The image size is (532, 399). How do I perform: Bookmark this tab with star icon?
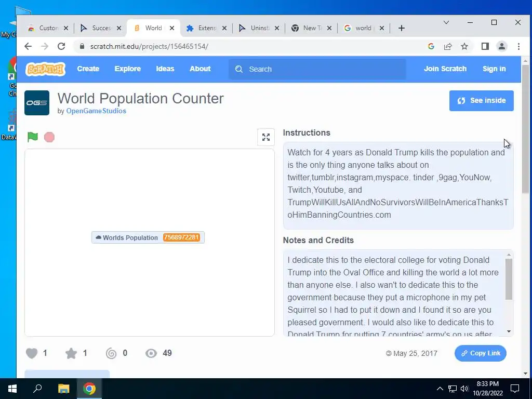[x=464, y=46]
